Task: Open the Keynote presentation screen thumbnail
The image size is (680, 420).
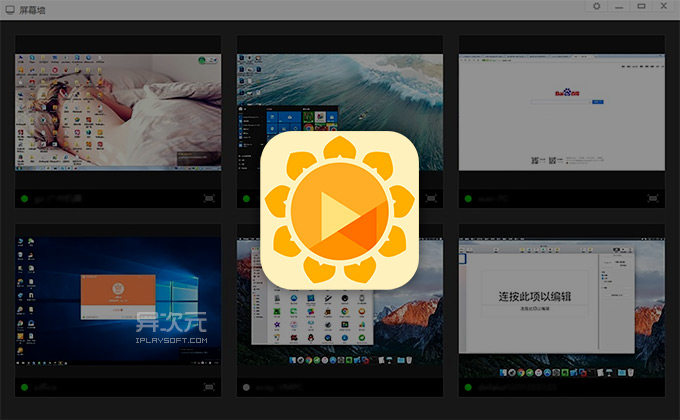Action: point(563,300)
